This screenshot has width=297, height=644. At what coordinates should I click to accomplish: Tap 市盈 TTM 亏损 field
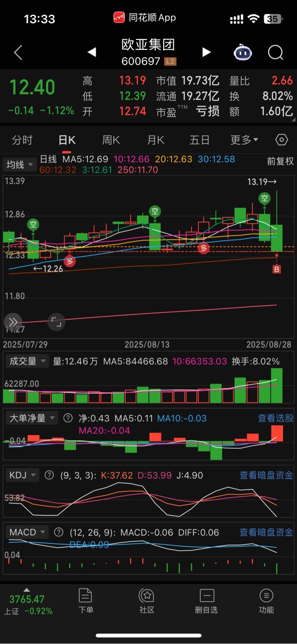188,112
